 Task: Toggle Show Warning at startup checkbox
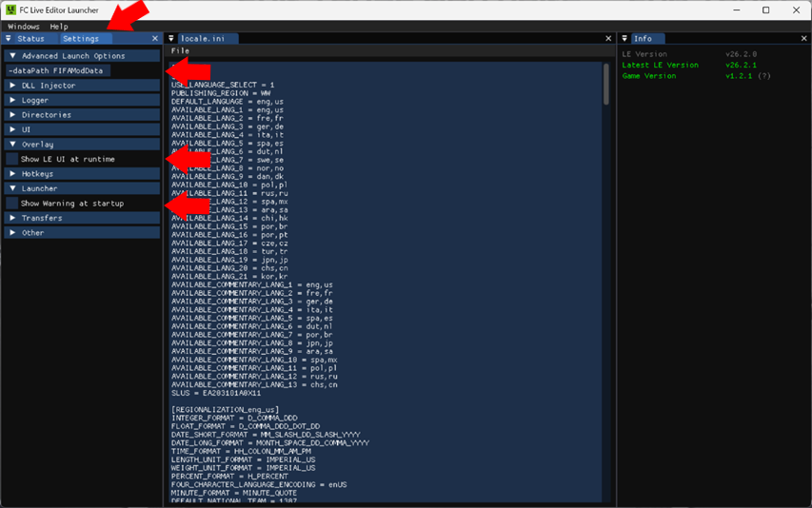[x=12, y=204]
